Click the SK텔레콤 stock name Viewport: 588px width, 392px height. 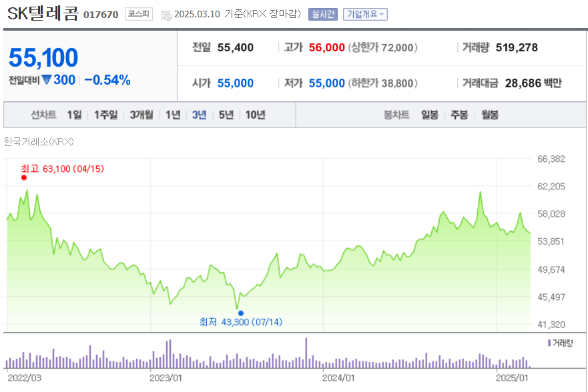[x=43, y=13]
